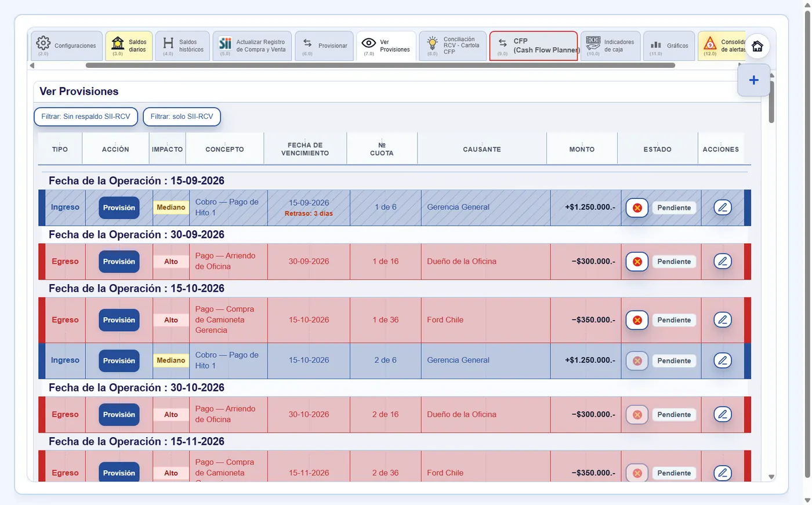Click Provisión button for 30-09-2026 Egreso
This screenshot has width=812, height=505.
(x=119, y=261)
